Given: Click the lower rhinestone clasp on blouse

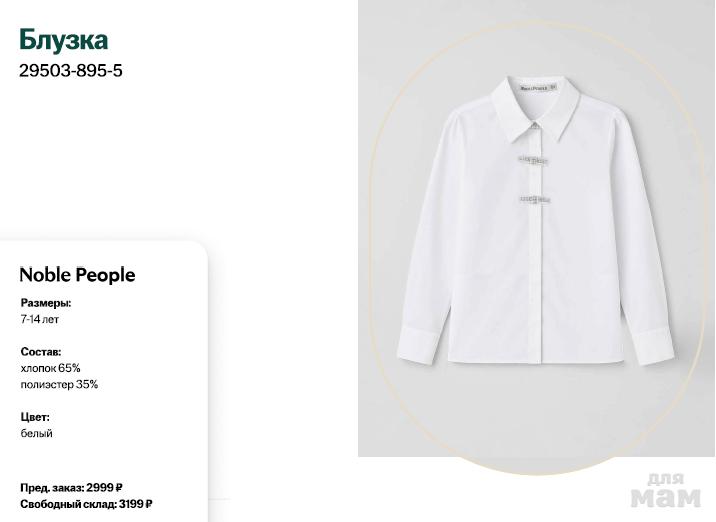Looking at the screenshot, I should point(535,199).
